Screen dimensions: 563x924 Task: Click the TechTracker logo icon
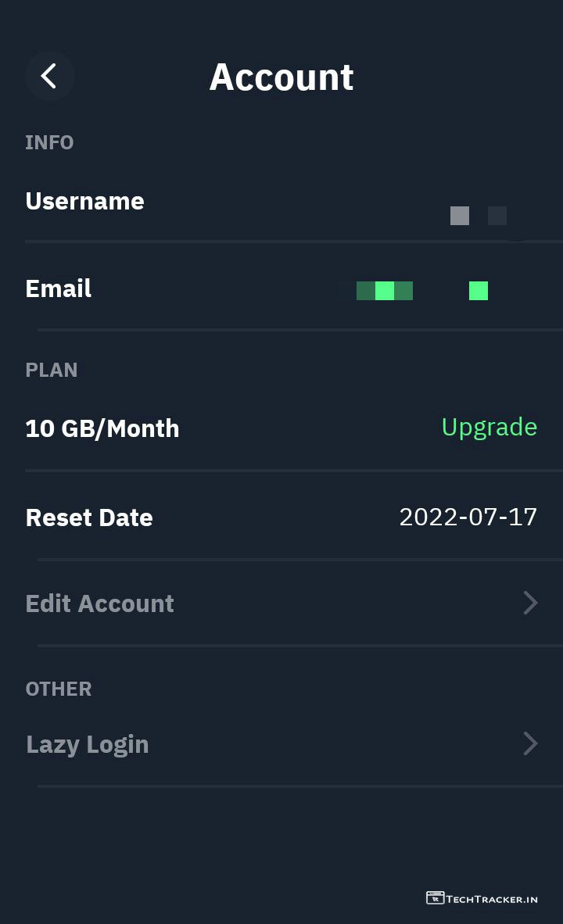(x=435, y=898)
